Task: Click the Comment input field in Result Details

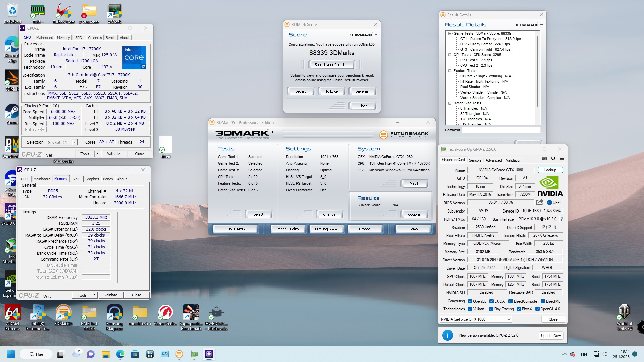Action: click(x=501, y=130)
